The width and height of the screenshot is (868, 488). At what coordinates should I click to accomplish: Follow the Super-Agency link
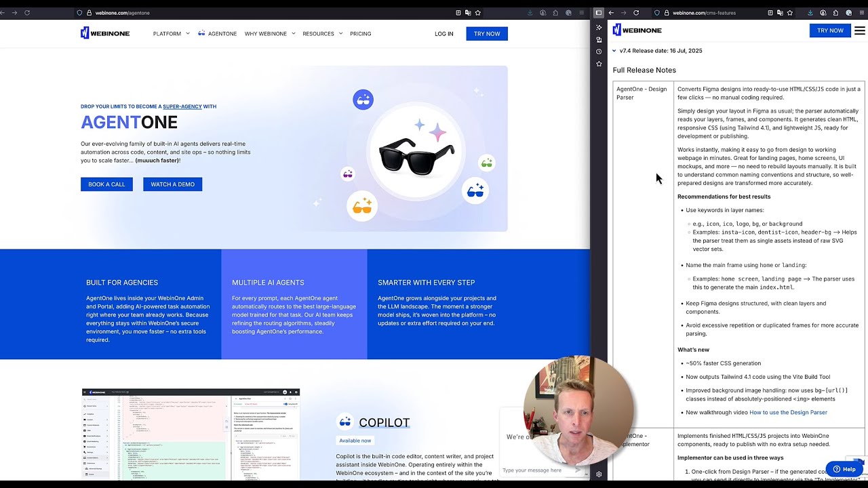(x=182, y=106)
